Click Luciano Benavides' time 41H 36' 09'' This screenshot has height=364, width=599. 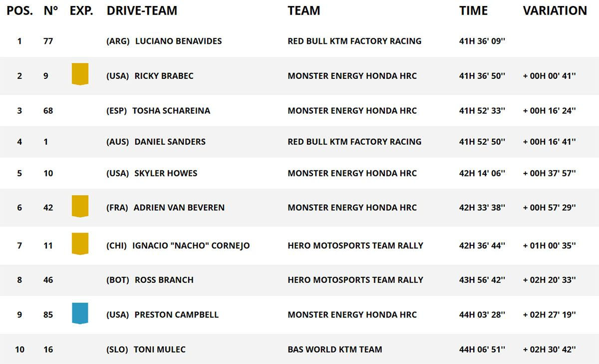pyautogui.click(x=482, y=41)
